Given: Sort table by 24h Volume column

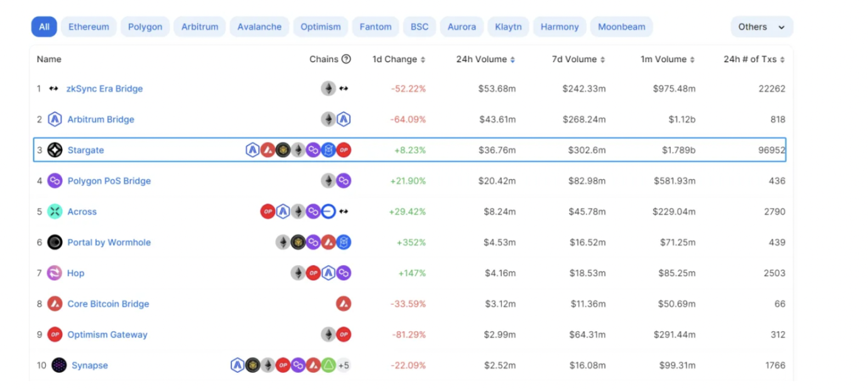Looking at the screenshot, I should pyautogui.click(x=486, y=59).
